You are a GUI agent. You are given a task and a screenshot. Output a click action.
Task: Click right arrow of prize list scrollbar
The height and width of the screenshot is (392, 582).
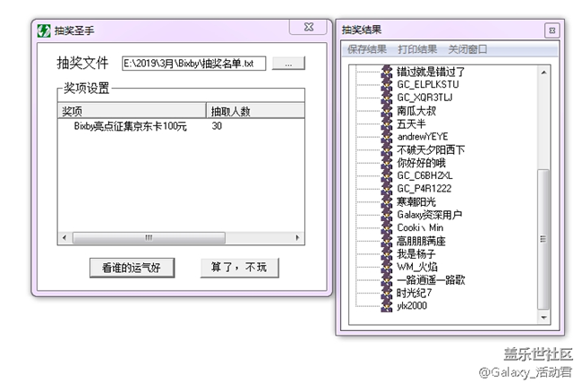(297, 238)
